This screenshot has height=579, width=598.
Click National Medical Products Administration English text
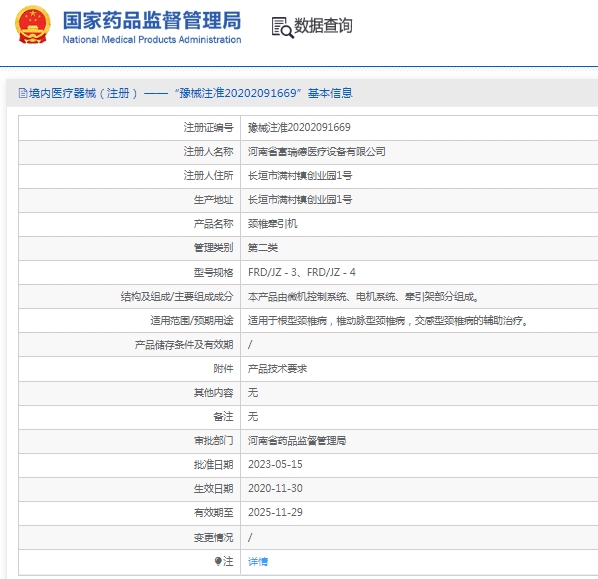point(152,40)
